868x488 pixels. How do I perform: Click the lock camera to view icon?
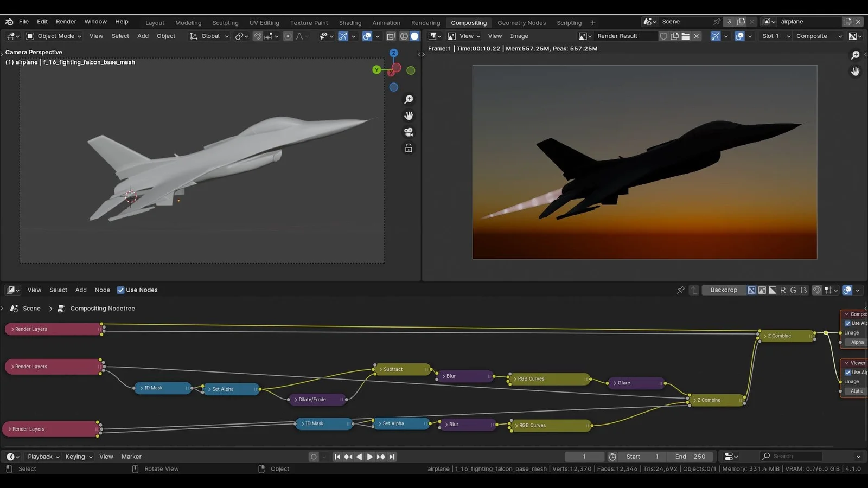point(409,148)
